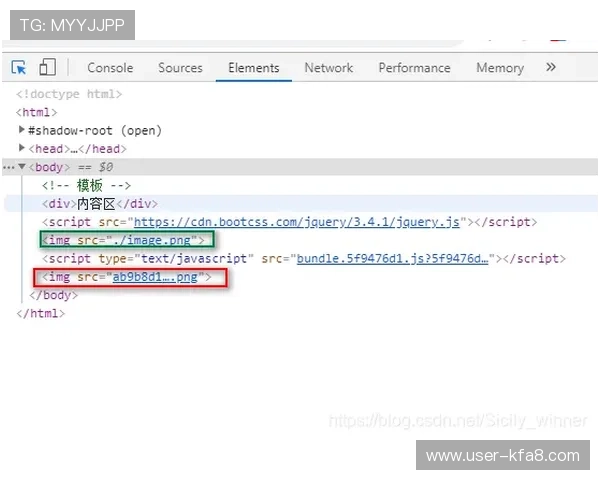Activate the inspect element picker icon
Screen dimensions: 600x480
coord(19,68)
